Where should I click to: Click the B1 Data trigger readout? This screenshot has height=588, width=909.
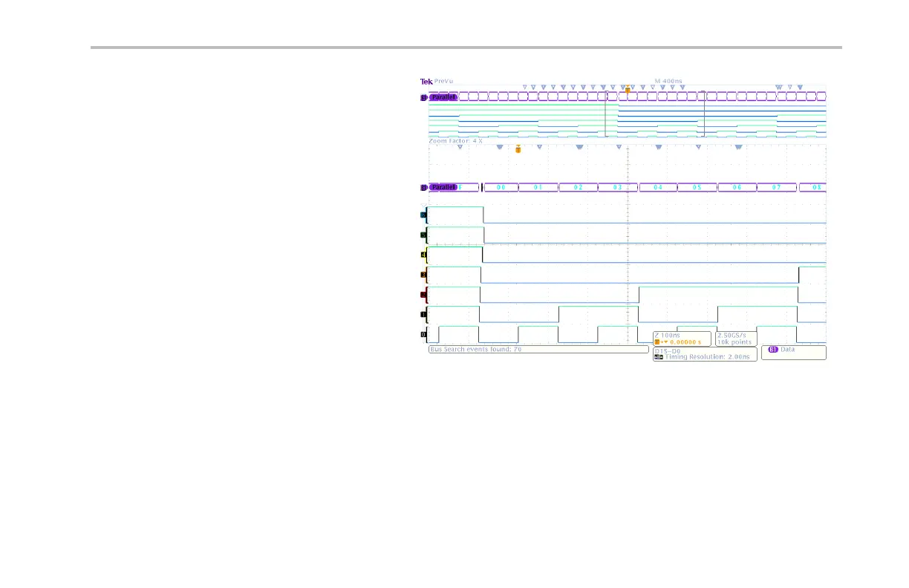tap(793, 350)
